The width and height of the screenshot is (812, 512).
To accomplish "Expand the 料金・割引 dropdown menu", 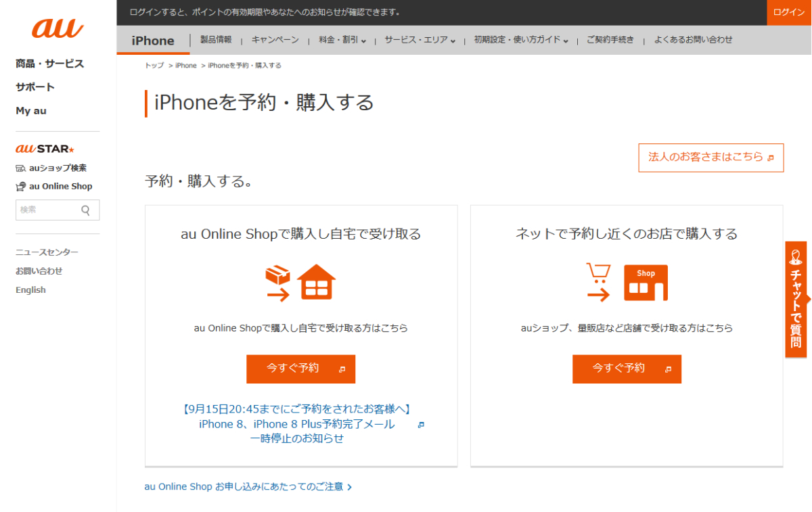I will point(342,40).
